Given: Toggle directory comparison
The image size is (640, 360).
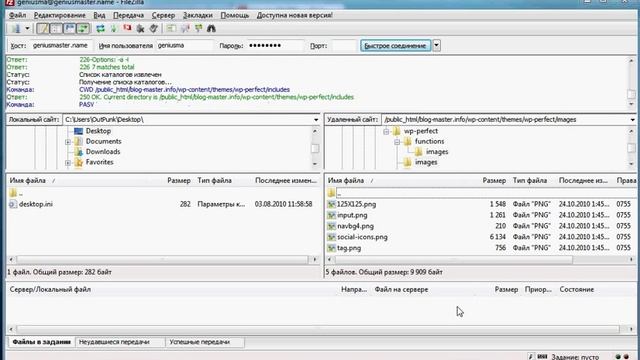Looking at the screenshot, I should [x=185, y=29].
